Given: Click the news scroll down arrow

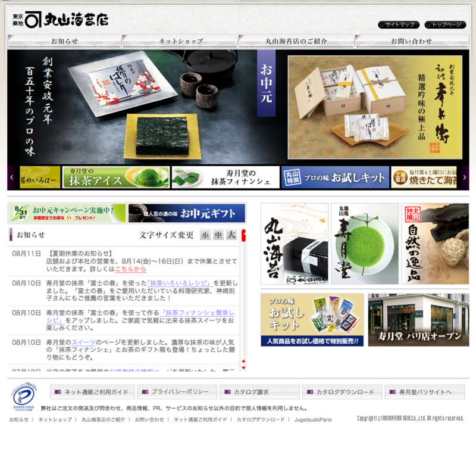Looking at the screenshot, I should pyautogui.click(x=243, y=368).
